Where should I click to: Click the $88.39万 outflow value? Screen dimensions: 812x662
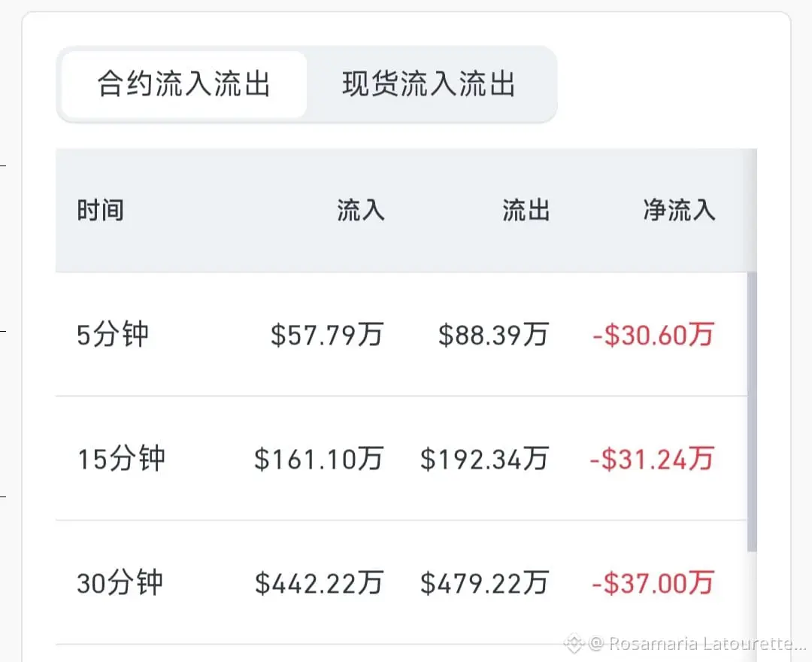point(493,335)
